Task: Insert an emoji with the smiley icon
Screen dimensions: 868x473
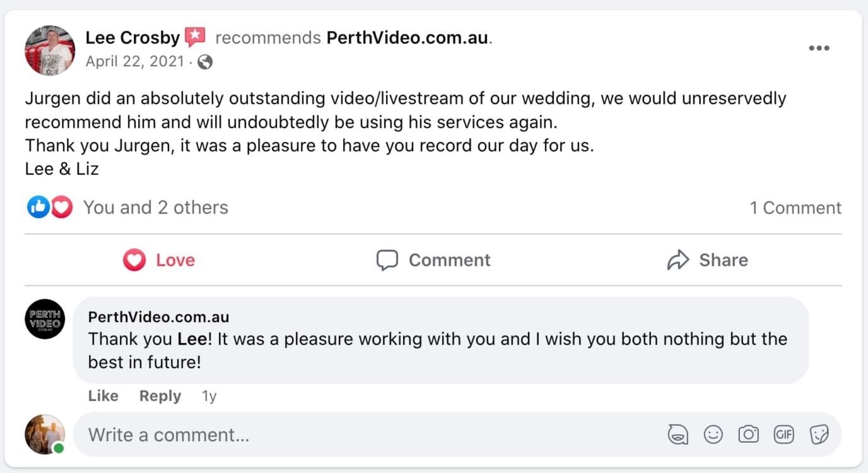Action: pos(713,435)
